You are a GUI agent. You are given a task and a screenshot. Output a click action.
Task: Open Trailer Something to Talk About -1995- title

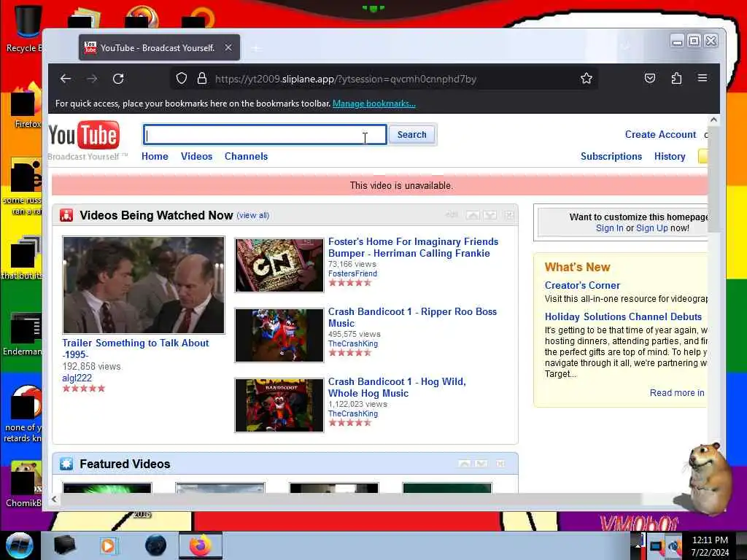[x=135, y=349]
